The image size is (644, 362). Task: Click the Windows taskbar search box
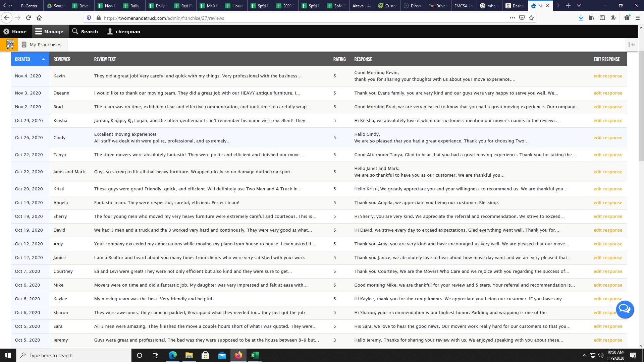[74, 355]
